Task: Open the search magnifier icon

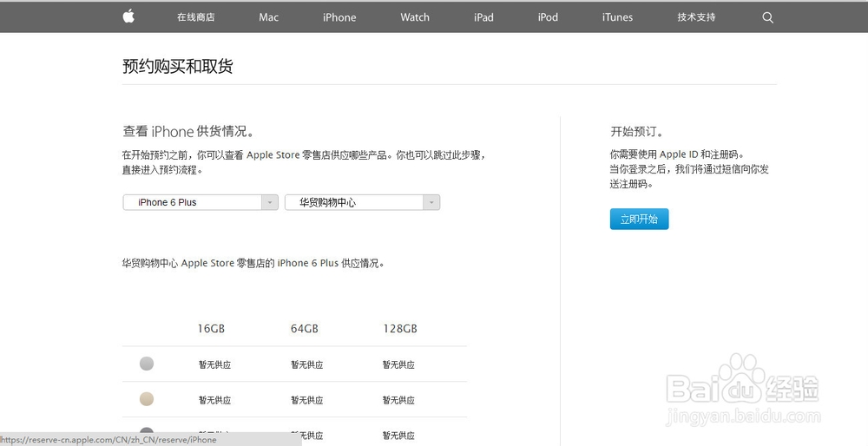Action: (767, 17)
